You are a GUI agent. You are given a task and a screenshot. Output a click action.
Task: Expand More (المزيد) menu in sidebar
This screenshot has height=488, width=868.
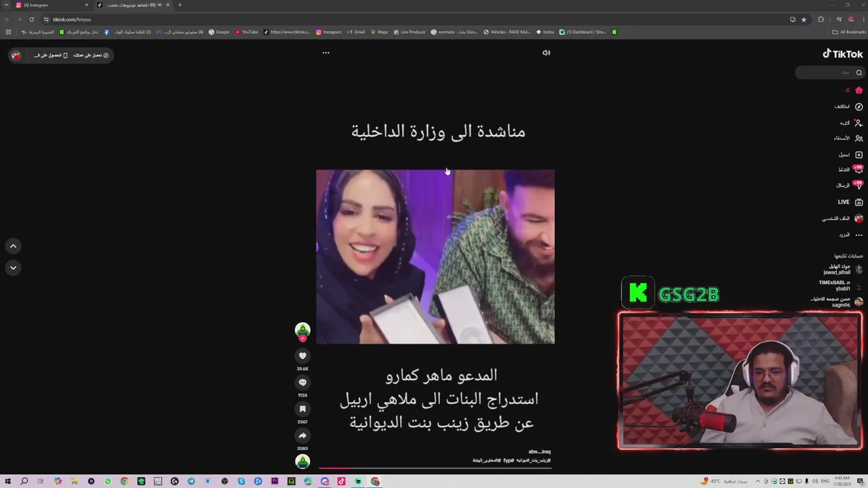pyautogui.click(x=850, y=235)
